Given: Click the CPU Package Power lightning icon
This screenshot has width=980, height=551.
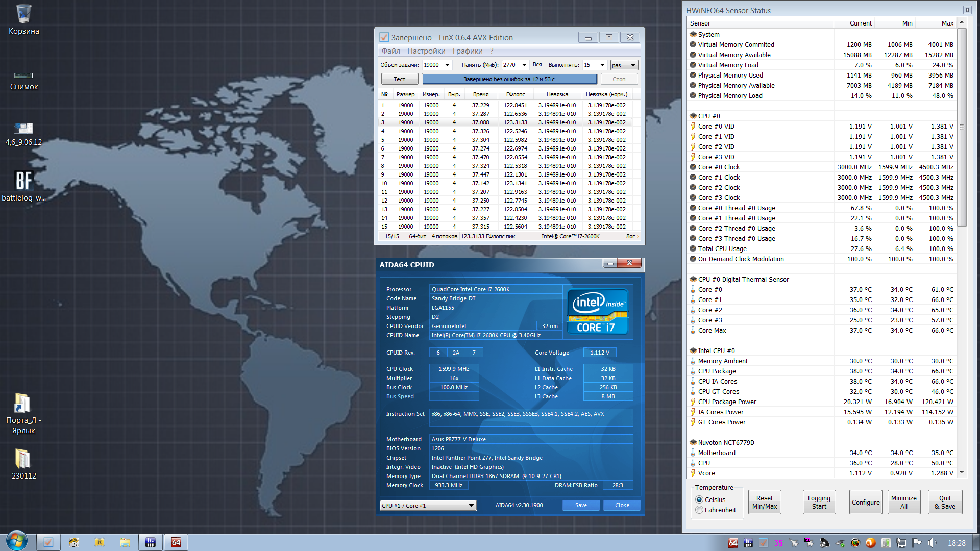Looking at the screenshot, I should tap(693, 402).
